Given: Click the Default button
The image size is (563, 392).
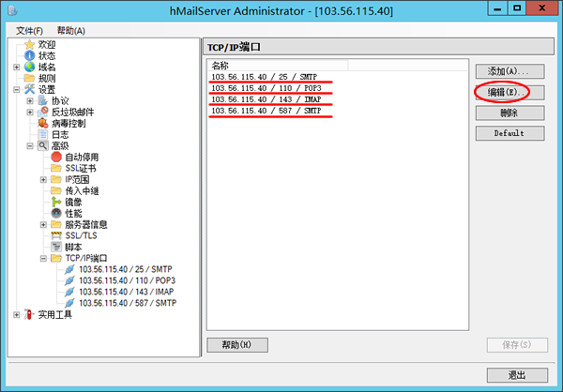Looking at the screenshot, I should tap(510, 133).
